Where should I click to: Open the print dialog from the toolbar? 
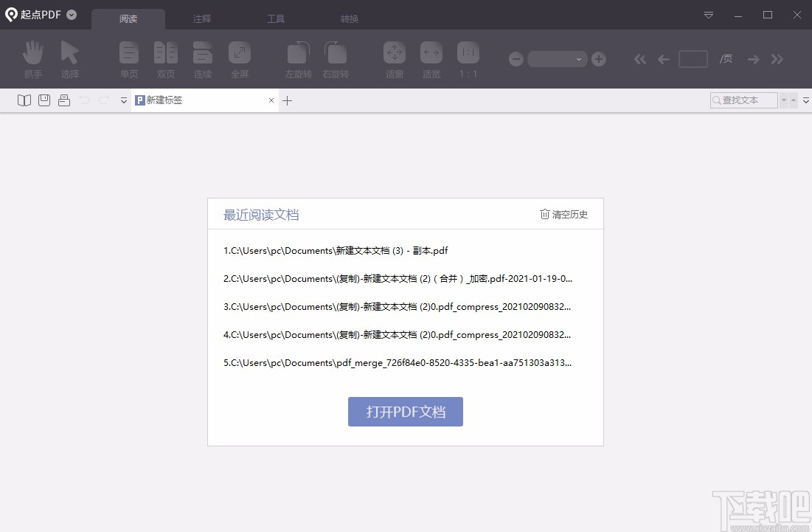(63, 100)
